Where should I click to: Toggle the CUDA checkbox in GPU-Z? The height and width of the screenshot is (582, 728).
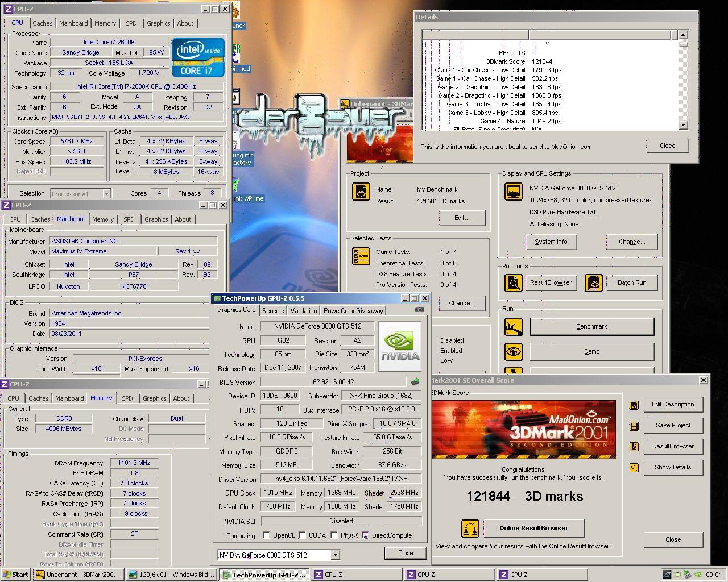tap(303, 535)
